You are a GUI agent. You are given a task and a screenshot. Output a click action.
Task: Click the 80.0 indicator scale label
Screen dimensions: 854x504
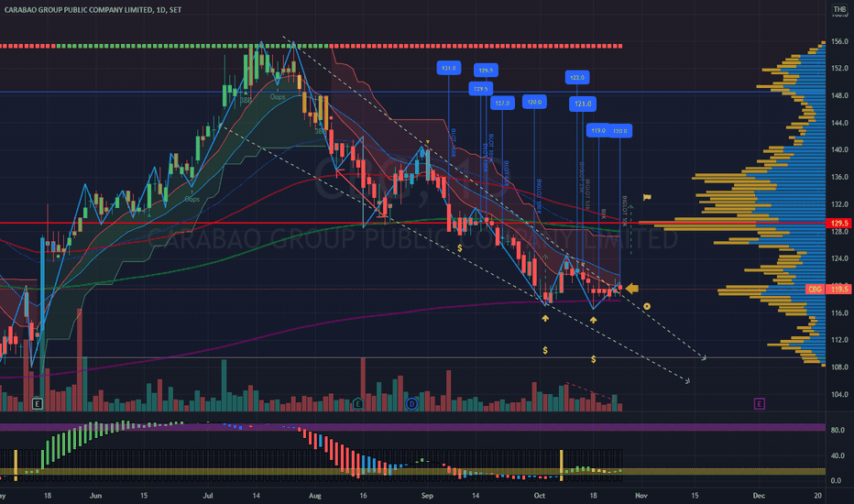click(x=838, y=430)
